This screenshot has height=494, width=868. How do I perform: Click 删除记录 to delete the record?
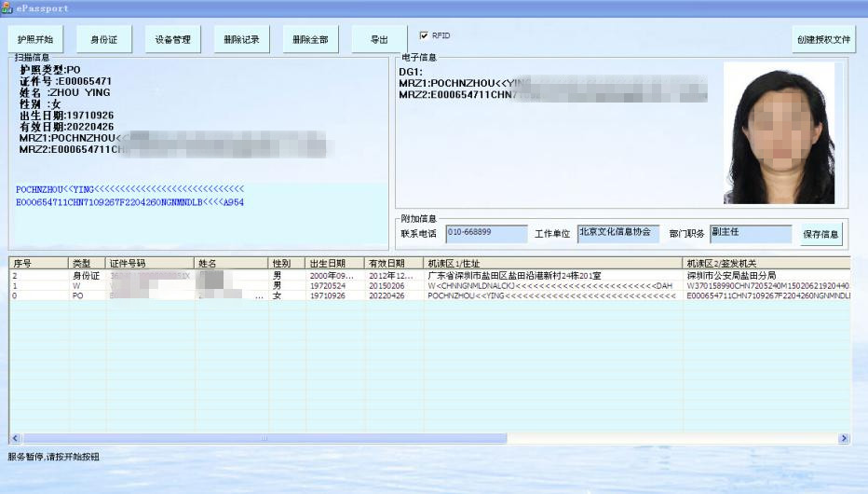click(x=241, y=40)
